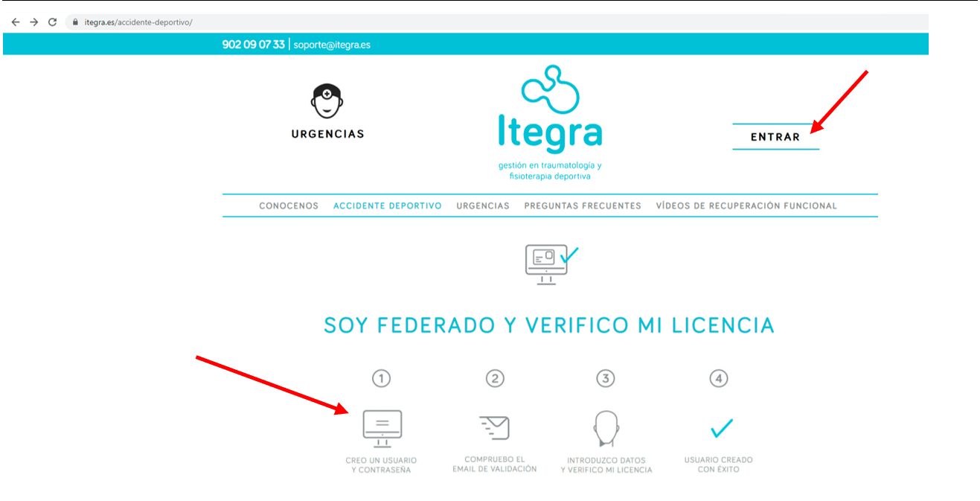Click the URGENCIAS label under the doctor icon
This screenshot has height=501, width=980.
pyautogui.click(x=328, y=134)
